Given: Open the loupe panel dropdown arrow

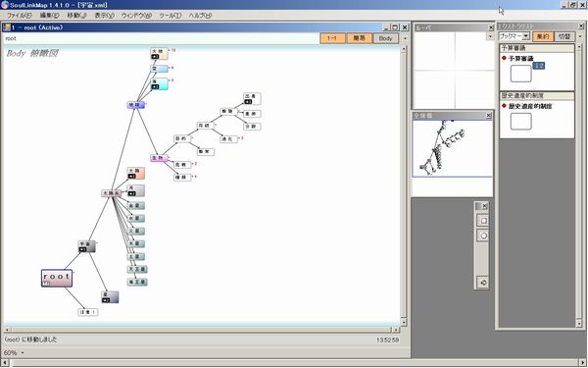Looking at the screenshot, I should click(490, 37).
